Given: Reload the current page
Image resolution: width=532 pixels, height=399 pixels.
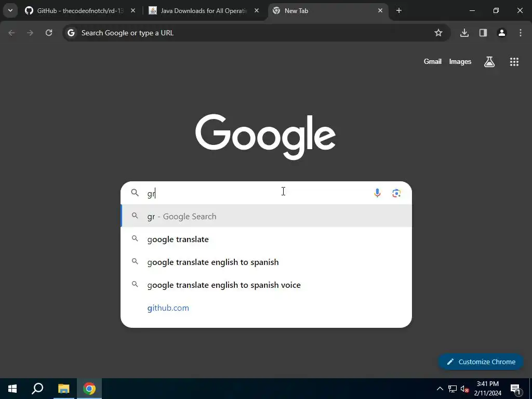Looking at the screenshot, I should [49, 33].
